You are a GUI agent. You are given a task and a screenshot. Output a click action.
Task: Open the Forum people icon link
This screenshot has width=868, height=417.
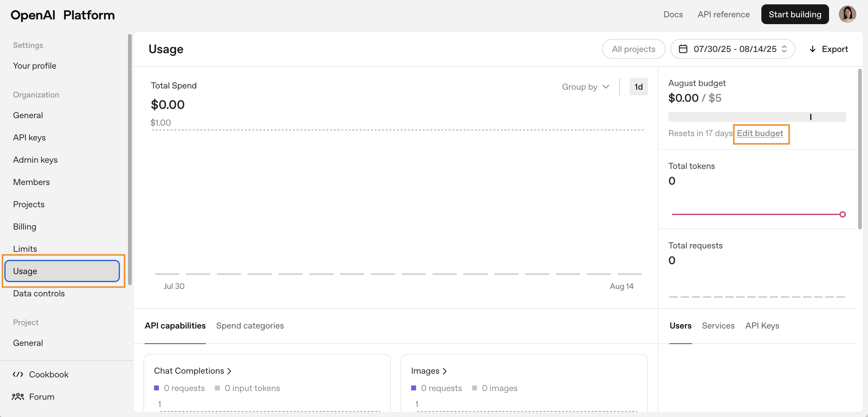pos(18,397)
